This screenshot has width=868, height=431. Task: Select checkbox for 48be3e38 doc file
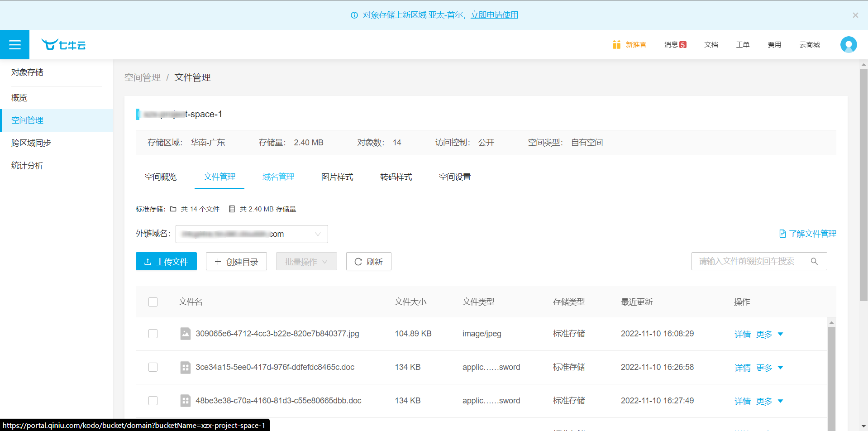click(153, 401)
